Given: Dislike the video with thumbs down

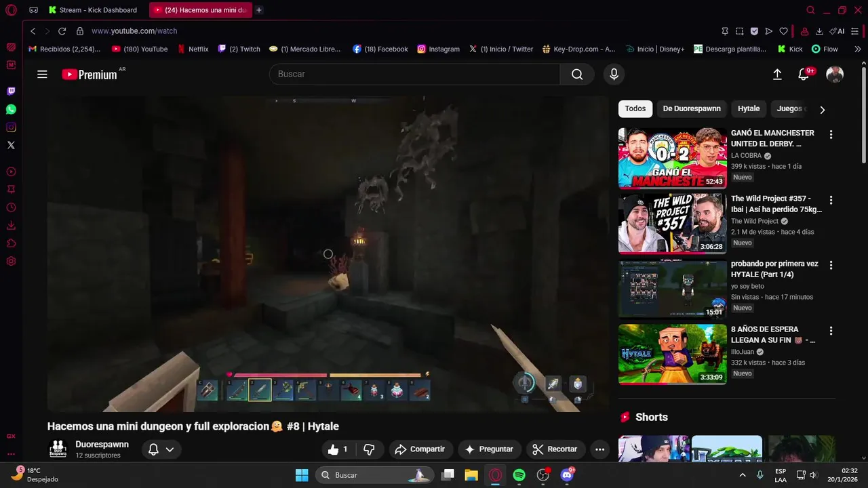Looking at the screenshot, I should click(370, 449).
